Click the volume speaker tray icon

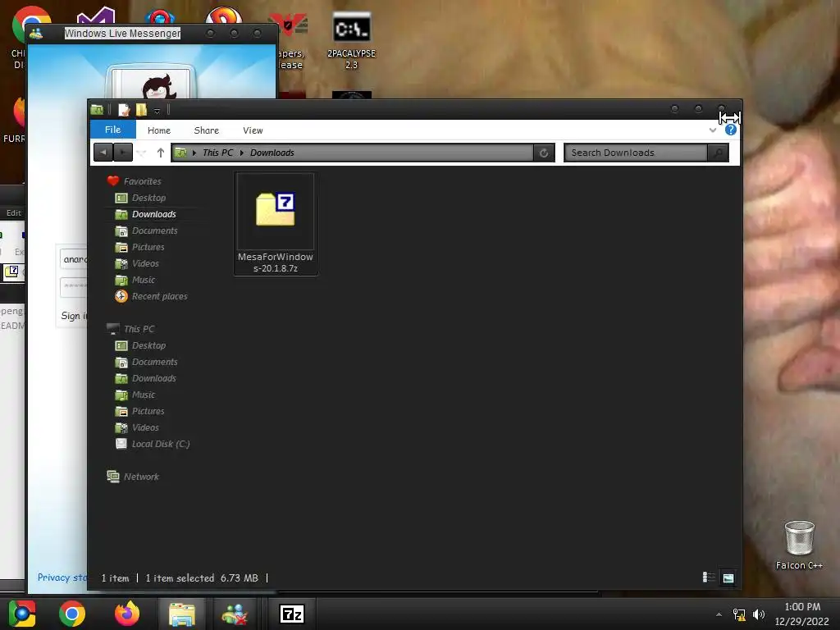759,614
